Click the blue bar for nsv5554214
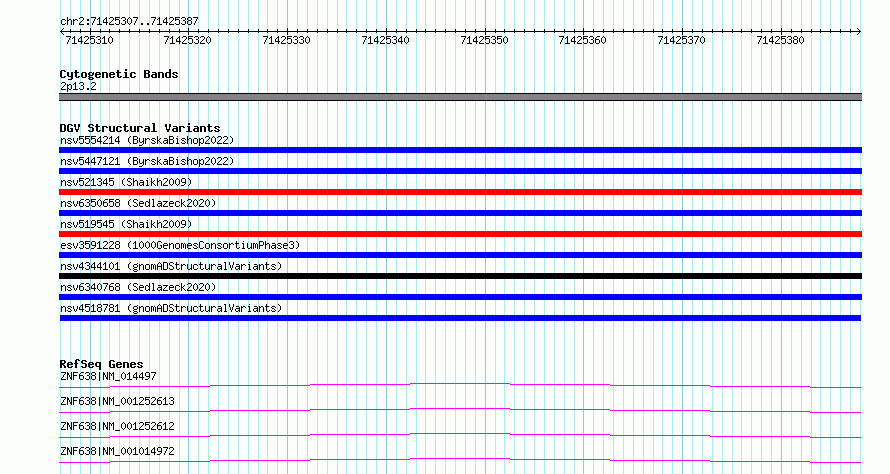Screen dimensions: 890x474 (460, 150)
